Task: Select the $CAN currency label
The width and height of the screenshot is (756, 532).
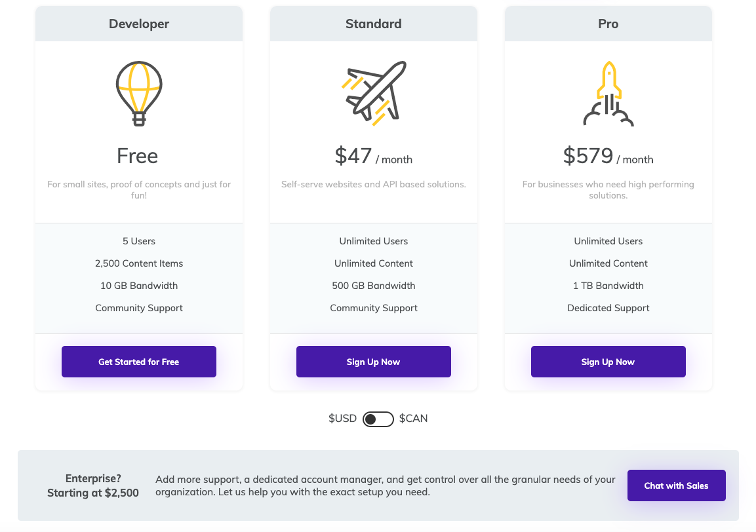Action: click(x=413, y=418)
